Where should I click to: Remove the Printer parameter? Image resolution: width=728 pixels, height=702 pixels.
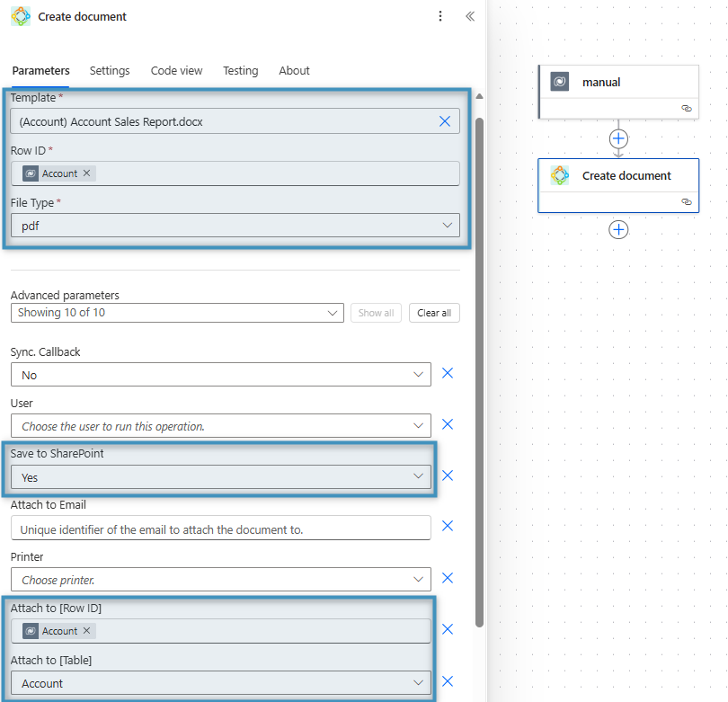[448, 578]
